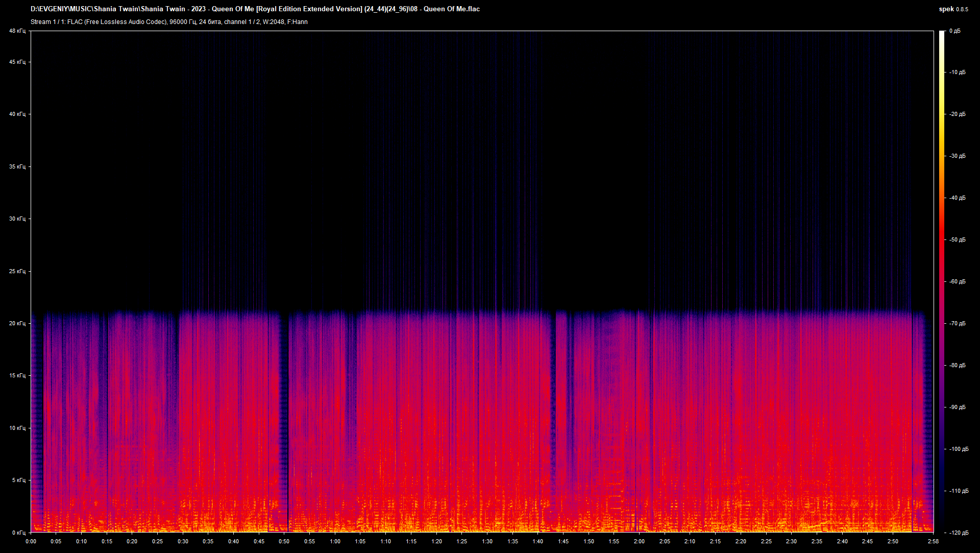
Task: Click the 0:00 time axis marker
Action: (x=31, y=541)
